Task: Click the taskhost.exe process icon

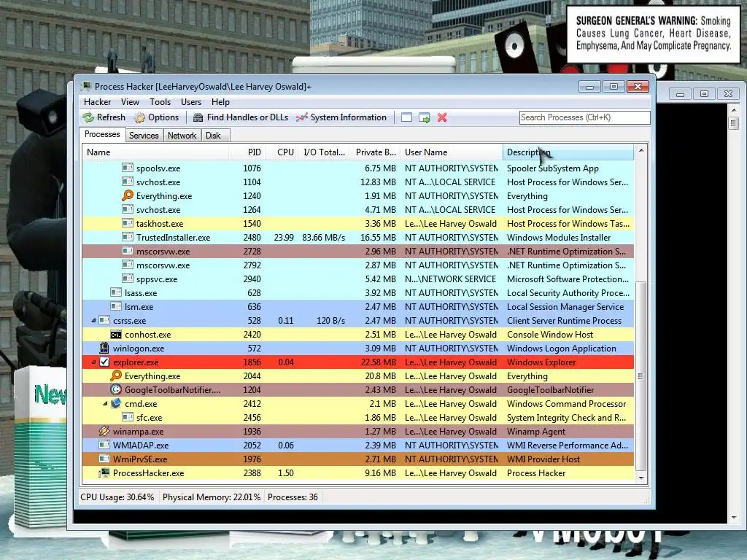Action: click(x=127, y=223)
